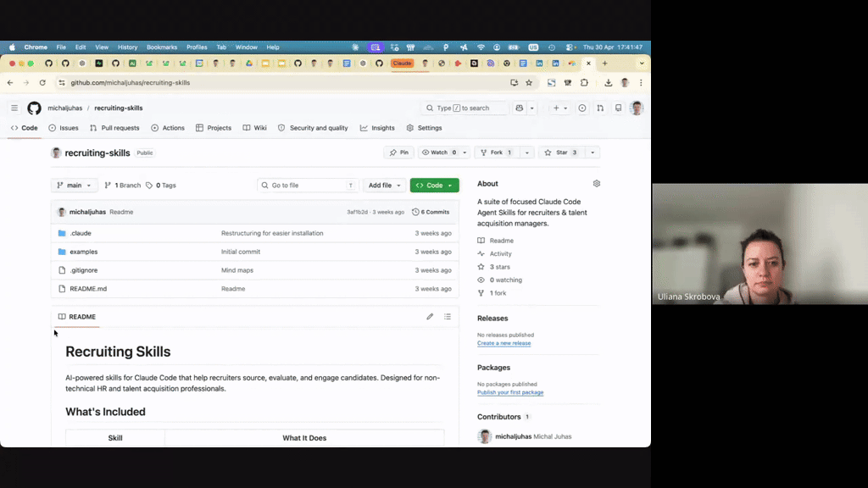Image resolution: width=868 pixels, height=488 pixels.
Task: Open the Add file dropdown
Action: coord(384,186)
